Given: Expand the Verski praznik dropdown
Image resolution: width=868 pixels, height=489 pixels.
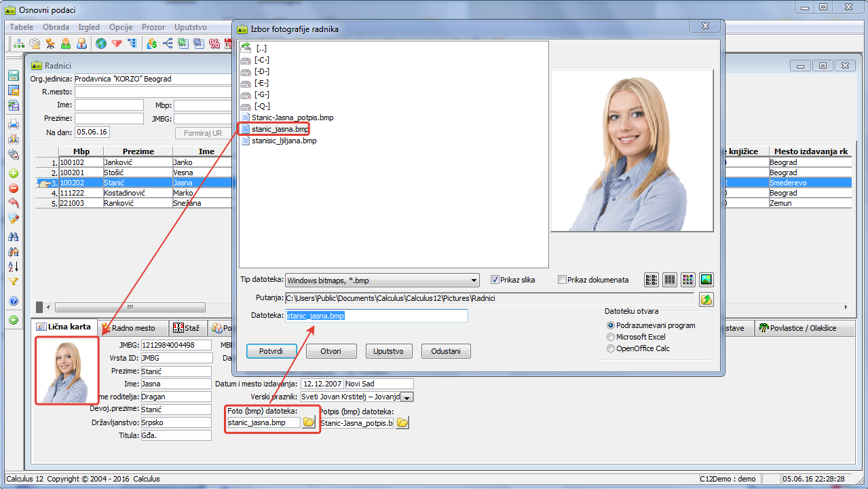Looking at the screenshot, I should 408,397.
